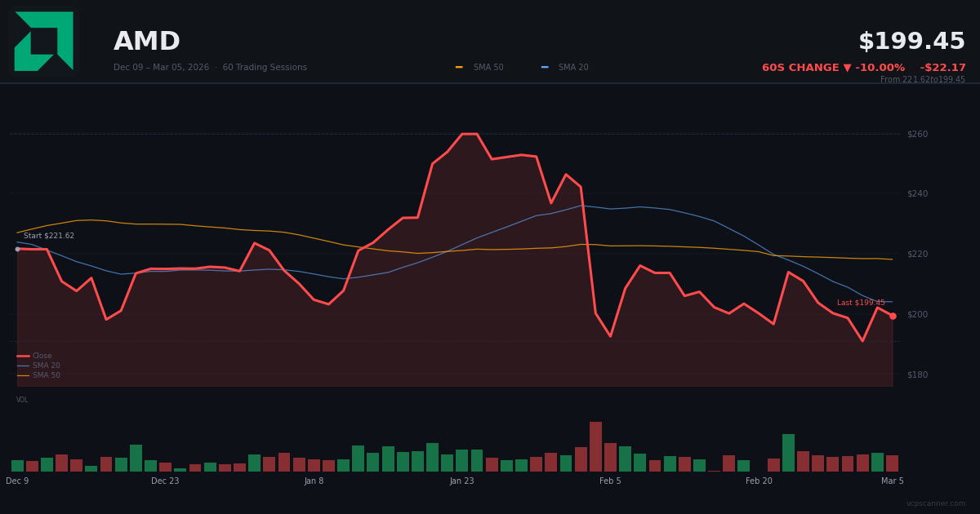This screenshot has height=514, width=980.
Task: Click the Dec 9 x-axis date label
Action: (x=17, y=481)
